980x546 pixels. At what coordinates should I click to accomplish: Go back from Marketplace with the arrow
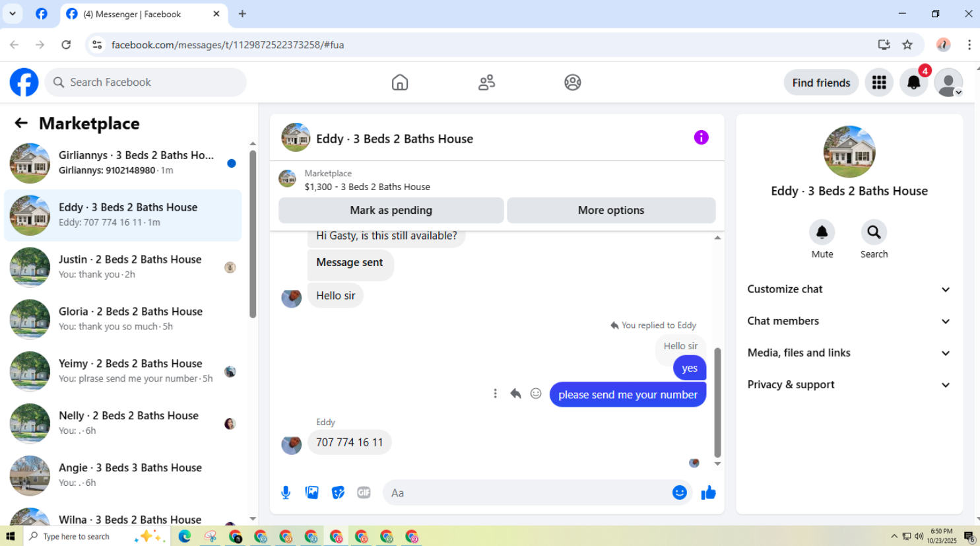coord(21,123)
